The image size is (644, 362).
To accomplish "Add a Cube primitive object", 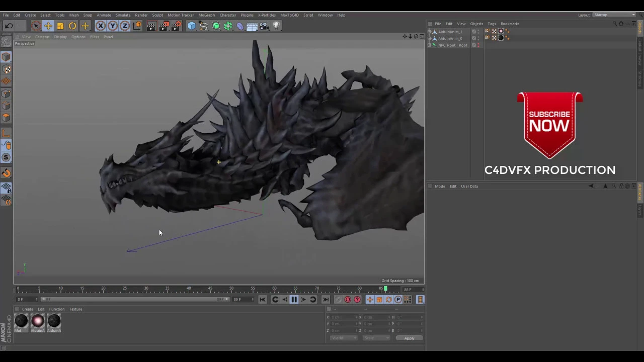I will [192, 26].
